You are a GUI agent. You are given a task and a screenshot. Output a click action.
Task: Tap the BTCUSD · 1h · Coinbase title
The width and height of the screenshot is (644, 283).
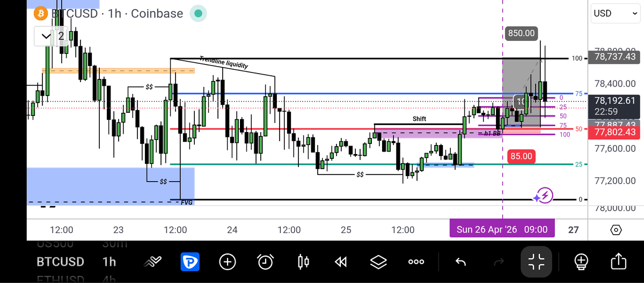tap(116, 13)
